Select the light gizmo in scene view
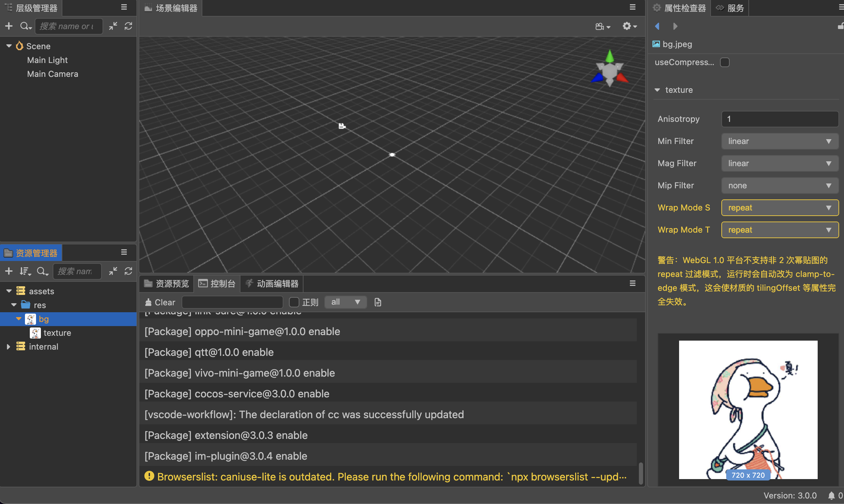 (x=392, y=154)
